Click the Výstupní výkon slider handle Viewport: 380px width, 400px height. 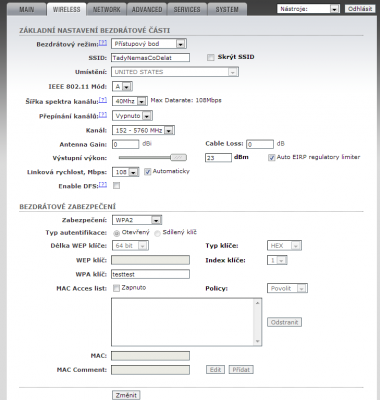tap(178, 157)
